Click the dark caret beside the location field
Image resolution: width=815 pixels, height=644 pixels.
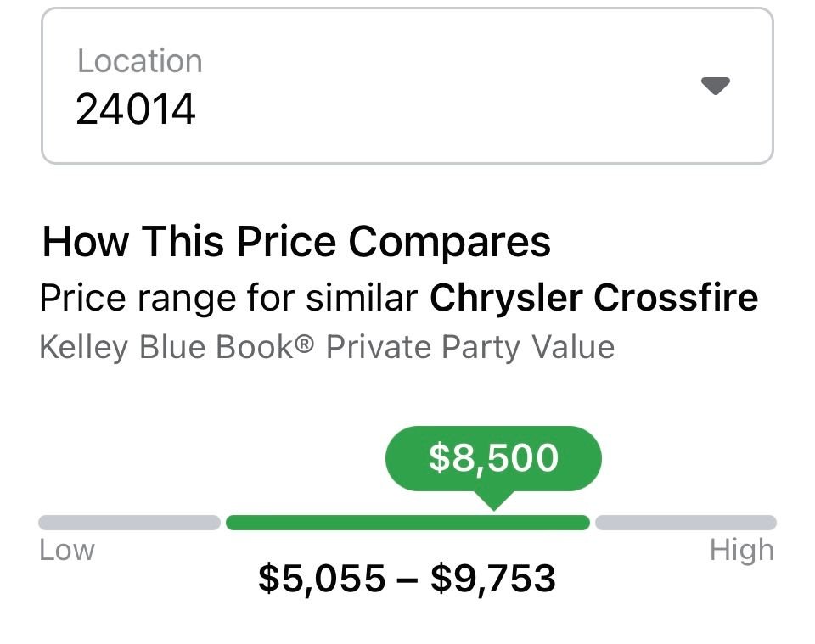[x=716, y=85]
